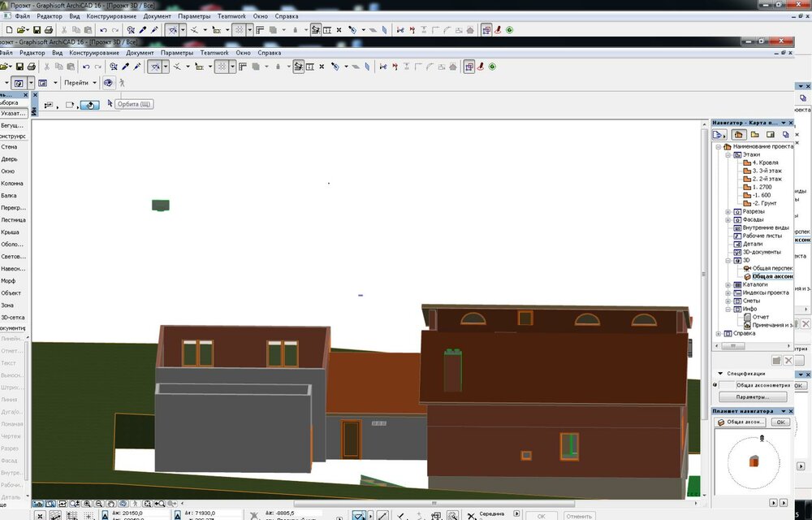
Task: Choose the Зона tool in toolbox
Action: (8, 305)
